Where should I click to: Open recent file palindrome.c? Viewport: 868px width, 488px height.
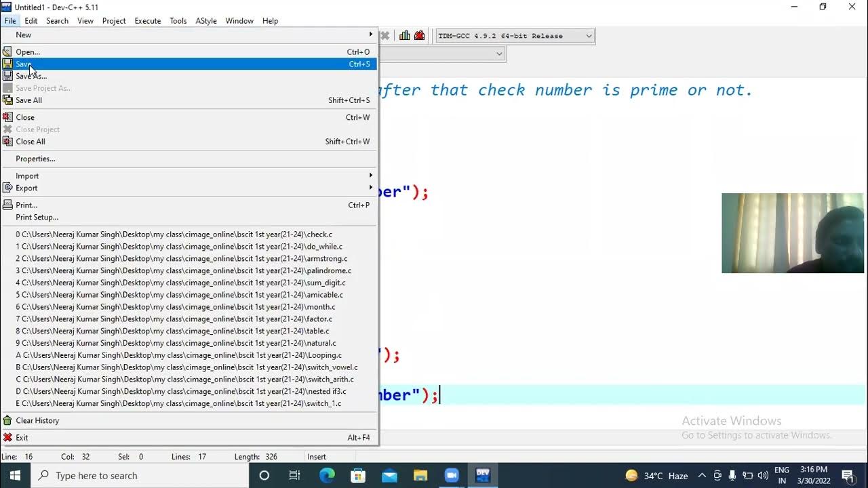tap(189, 270)
